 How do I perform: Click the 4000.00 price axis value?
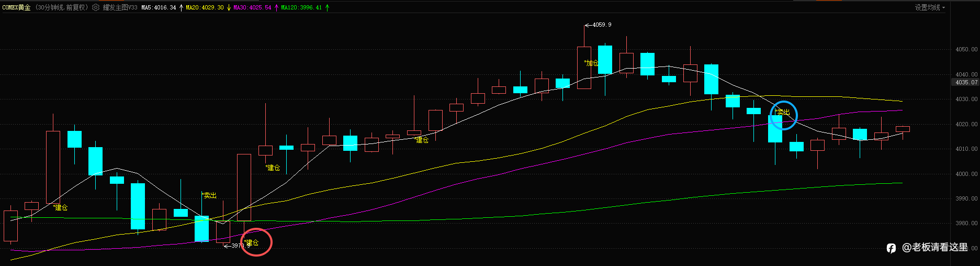pos(966,174)
